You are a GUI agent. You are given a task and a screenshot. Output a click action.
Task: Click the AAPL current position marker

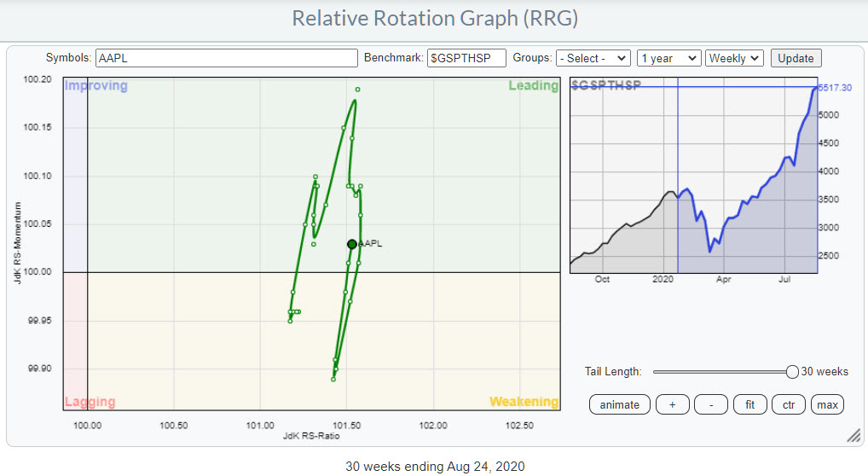(352, 244)
